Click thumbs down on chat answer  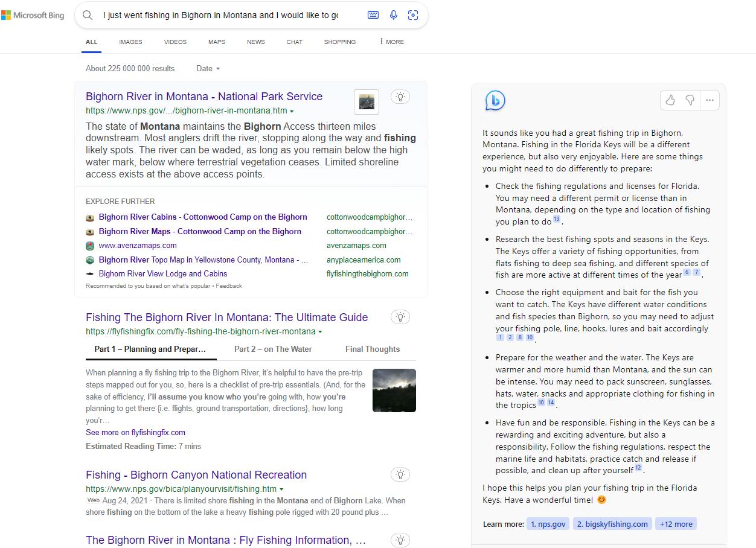point(690,100)
